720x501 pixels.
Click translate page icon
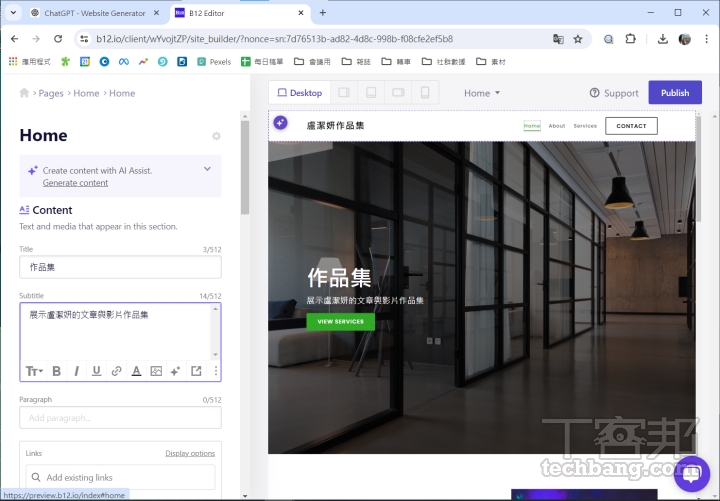[558, 39]
